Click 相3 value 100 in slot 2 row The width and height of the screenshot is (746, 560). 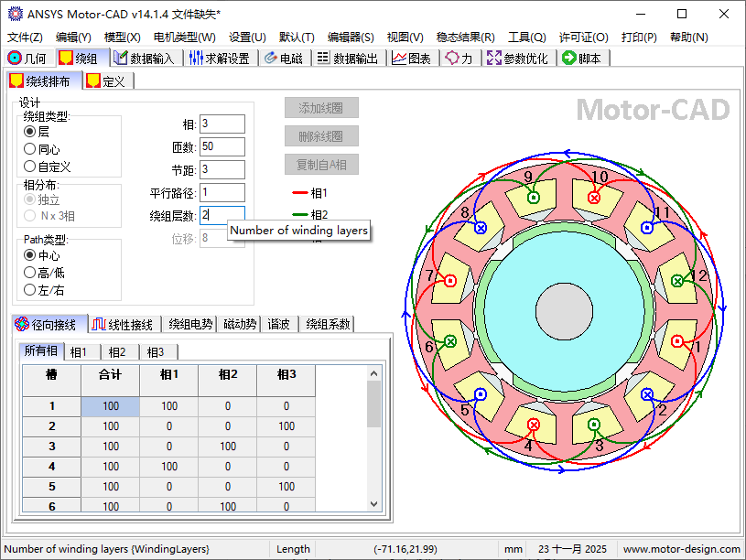[x=287, y=426]
